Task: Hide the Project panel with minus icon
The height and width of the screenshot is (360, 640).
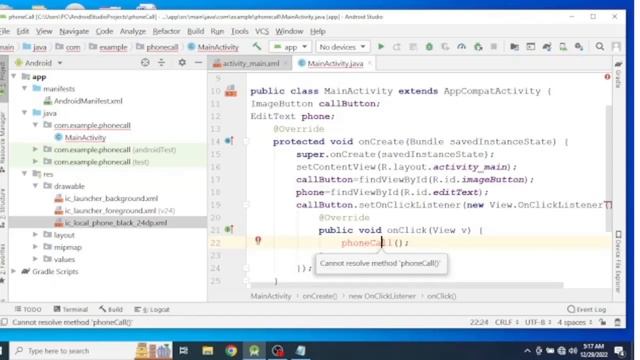Action: point(198,62)
